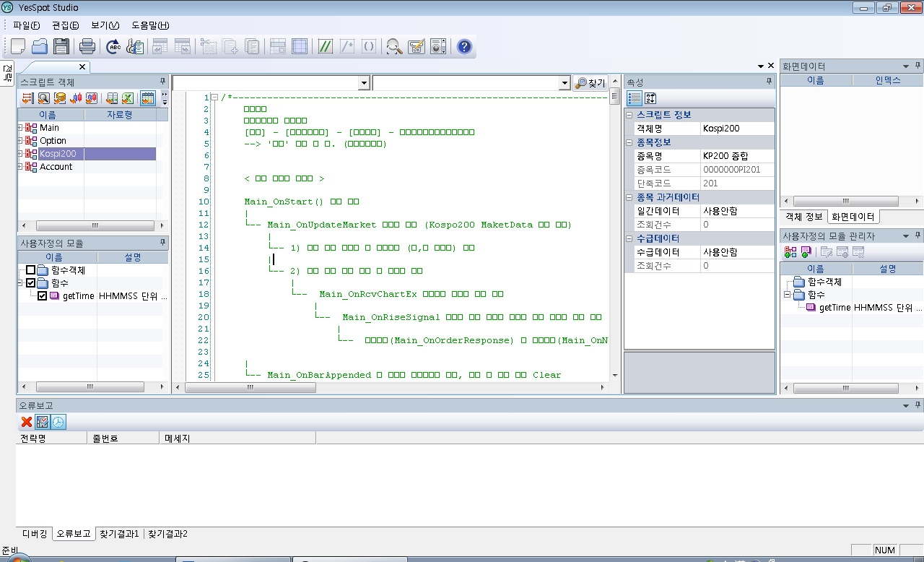Click Excel icon in script object toolbar
The width and height of the screenshot is (924, 562).
[128, 98]
